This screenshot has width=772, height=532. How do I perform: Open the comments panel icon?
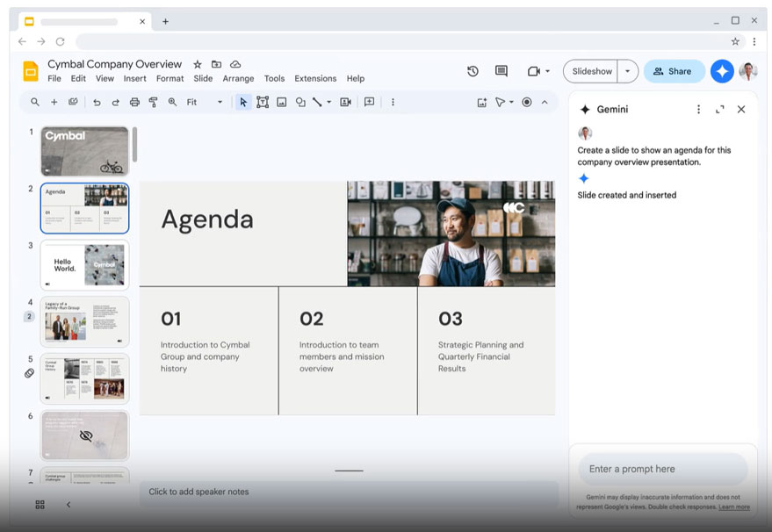[x=501, y=71]
